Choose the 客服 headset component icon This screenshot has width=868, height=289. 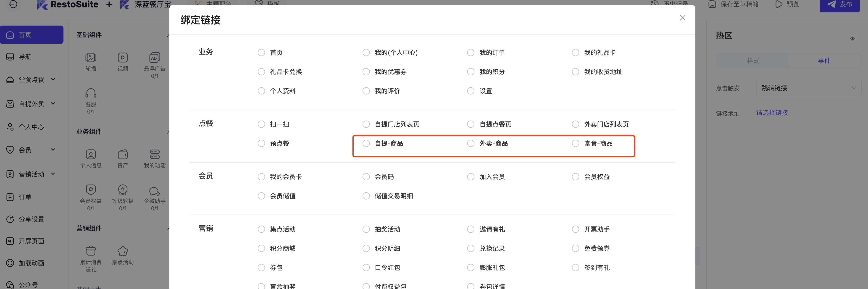(91, 93)
